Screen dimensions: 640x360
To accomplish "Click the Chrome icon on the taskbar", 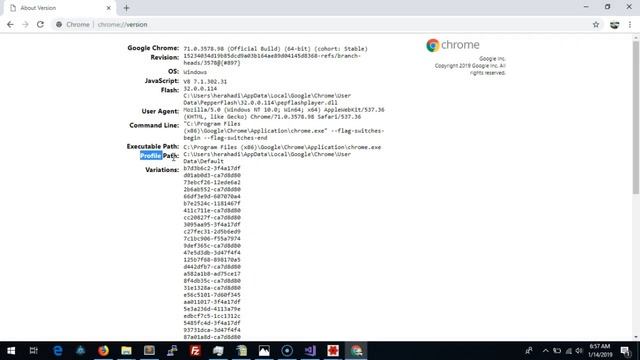I will [356, 351].
